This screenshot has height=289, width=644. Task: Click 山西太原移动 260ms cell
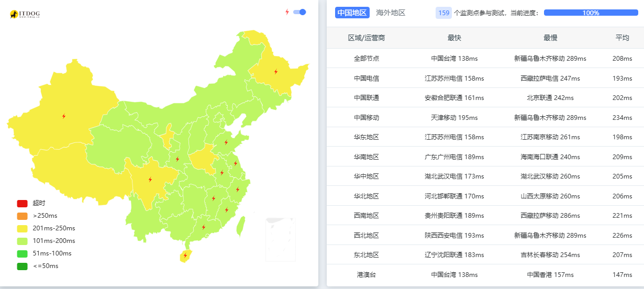coord(550,196)
